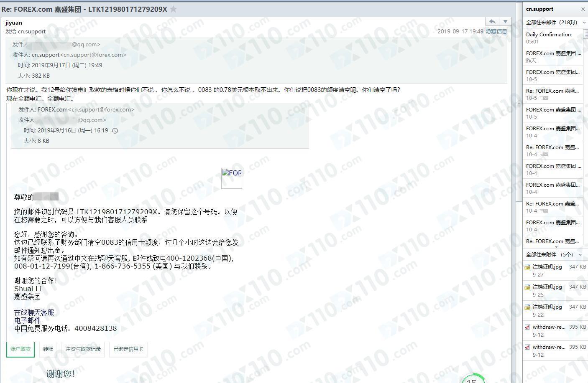
Task: Click the signature name Shuai Li
Action: point(28,289)
